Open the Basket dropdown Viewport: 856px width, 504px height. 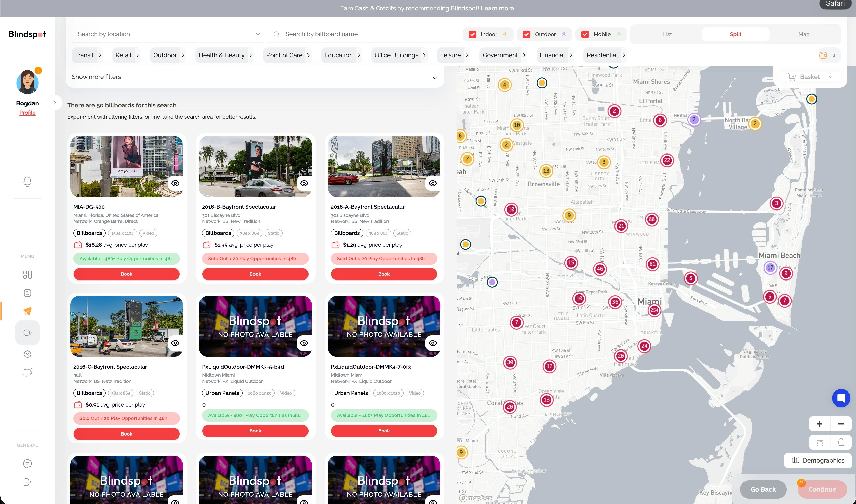[x=810, y=77]
